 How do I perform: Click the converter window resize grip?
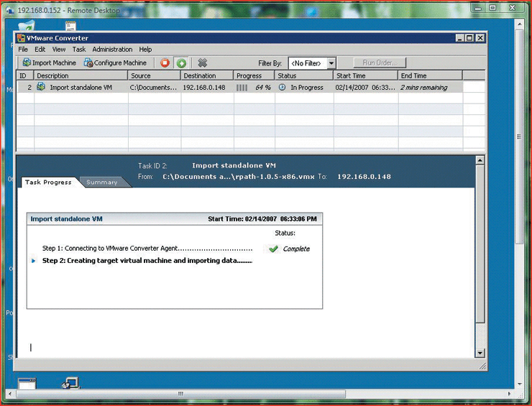pyautogui.click(x=482, y=366)
